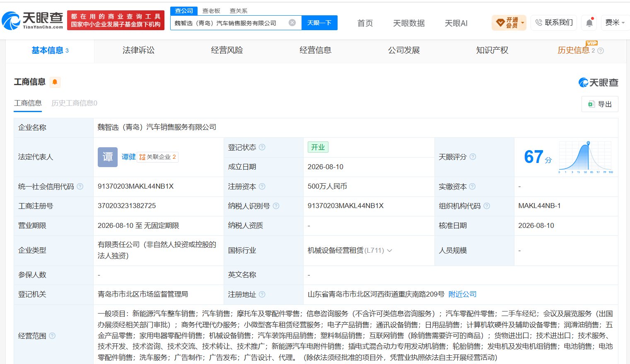Switch to 知识产权 tab
630x364 pixels.
click(x=492, y=50)
